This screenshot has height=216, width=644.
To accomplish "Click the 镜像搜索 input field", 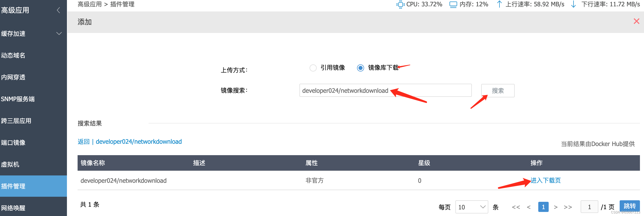I will [385, 90].
